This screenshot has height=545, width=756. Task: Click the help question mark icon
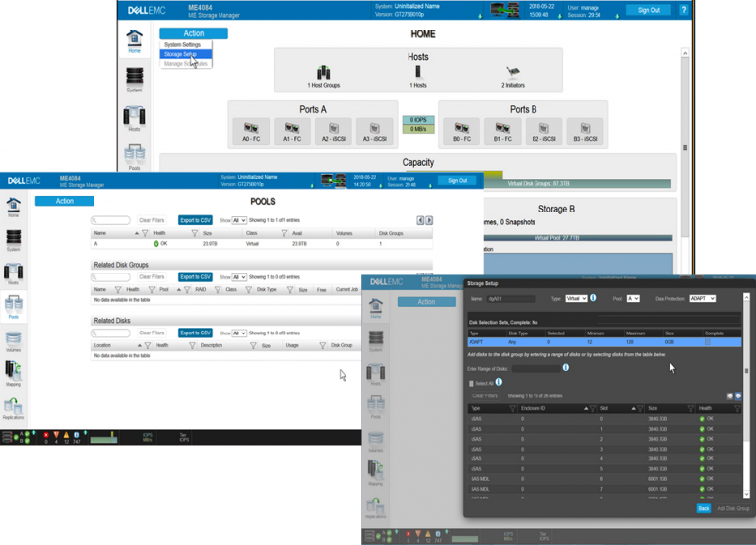(684, 10)
